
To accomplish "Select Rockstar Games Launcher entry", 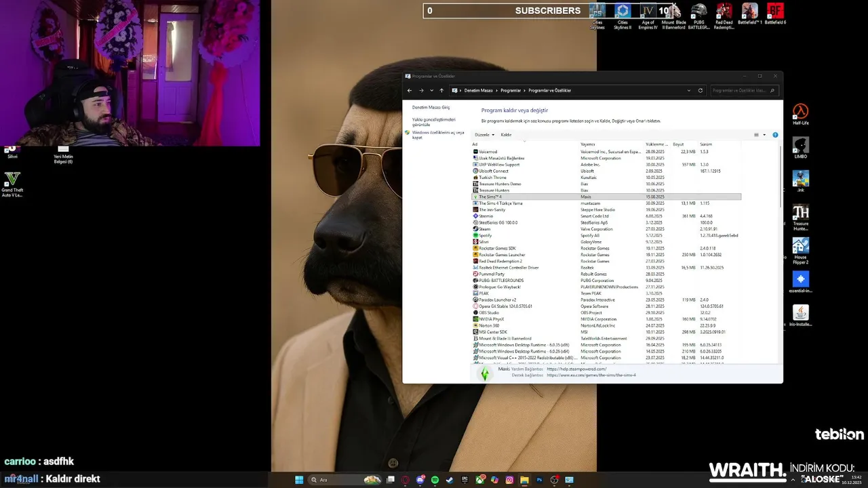I will pos(606,255).
